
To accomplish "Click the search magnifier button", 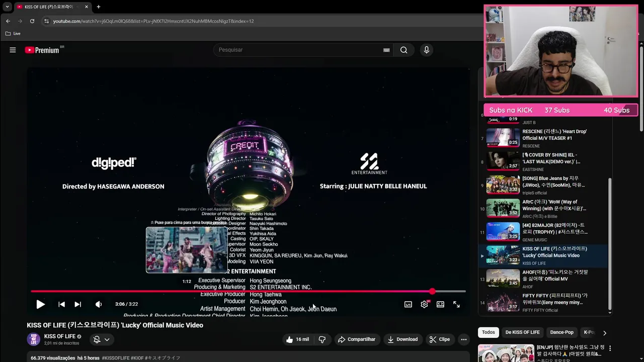I will click(404, 50).
